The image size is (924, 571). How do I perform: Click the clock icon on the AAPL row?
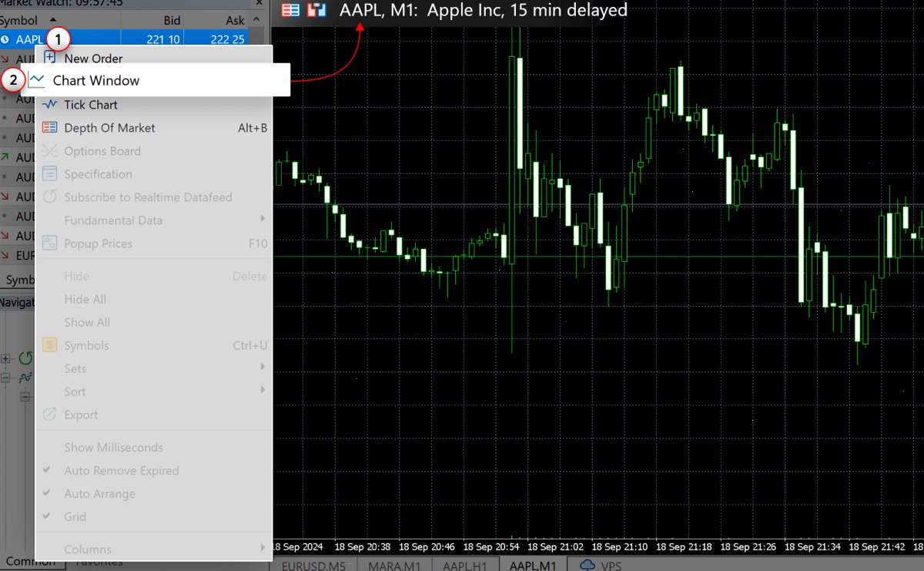tap(5, 39)
